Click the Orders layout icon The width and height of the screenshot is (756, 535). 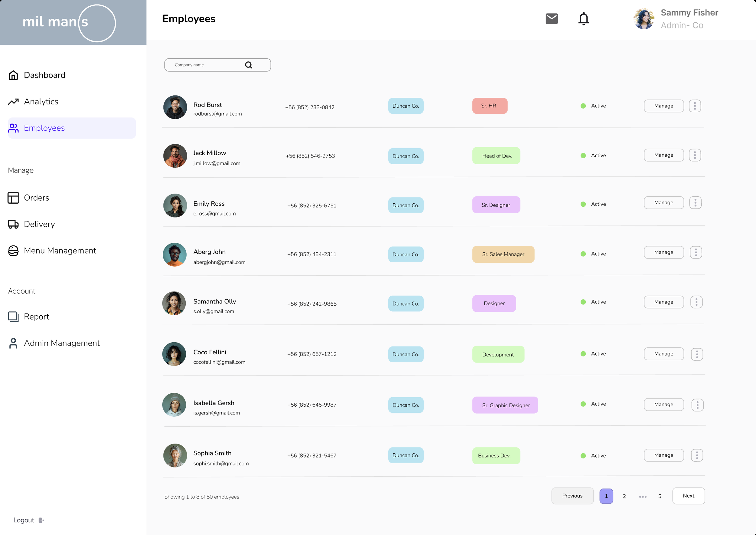point(13,198)
